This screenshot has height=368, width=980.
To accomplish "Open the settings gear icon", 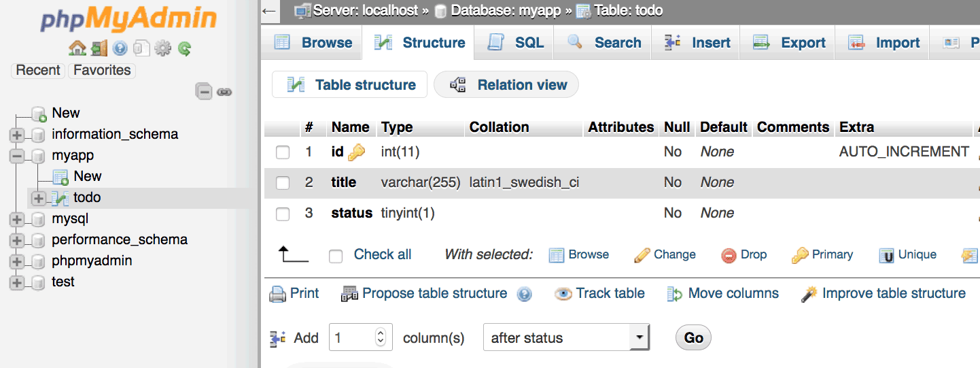I will coord(162,49).
